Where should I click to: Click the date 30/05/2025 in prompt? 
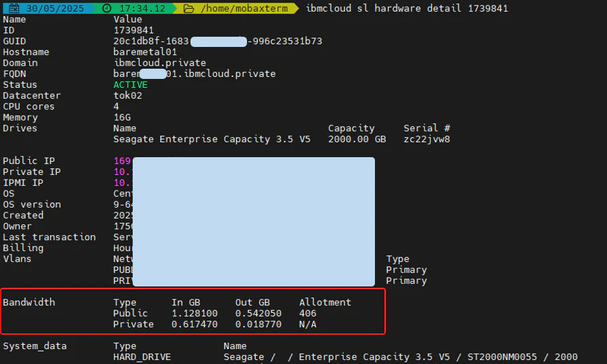click(55, 9)
